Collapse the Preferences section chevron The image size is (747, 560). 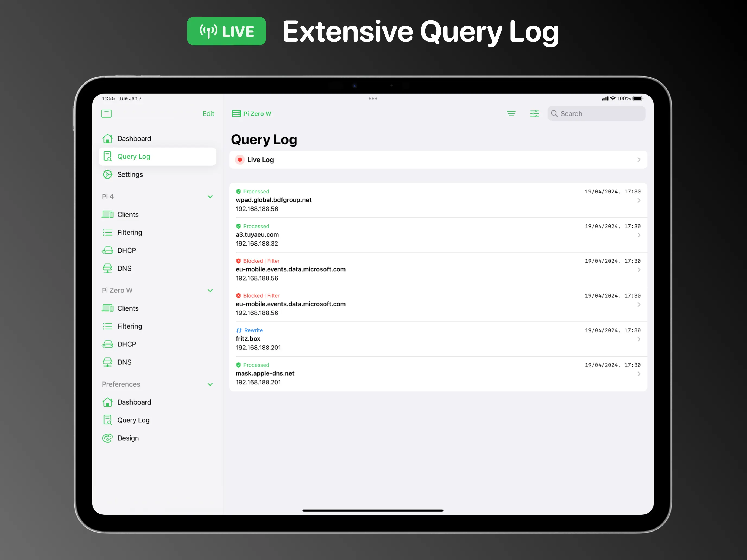click(210, 384)
